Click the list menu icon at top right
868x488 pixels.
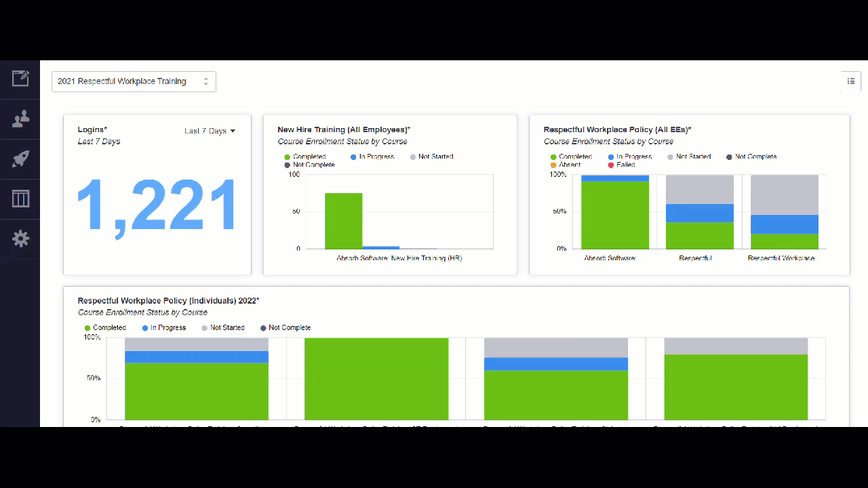tap(851, 81)
